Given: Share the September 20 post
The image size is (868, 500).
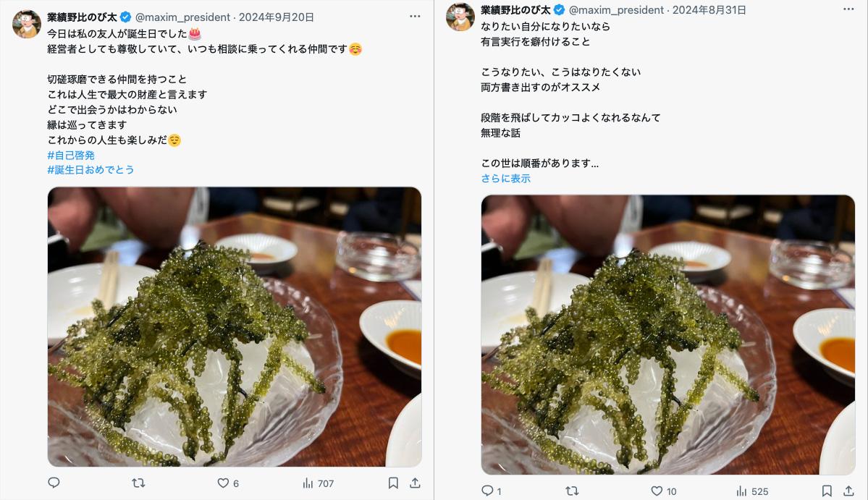Looking at the screenshot, I should point(415,483).
